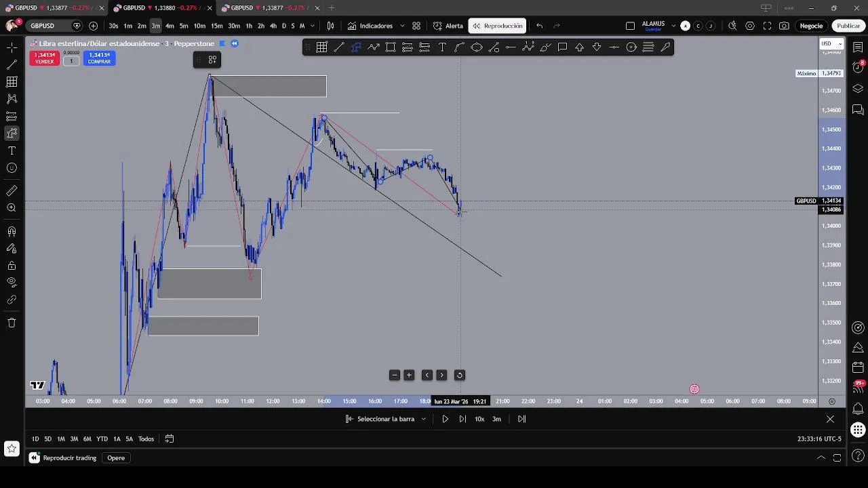
Task: Select the rectangle shape in favorites toolbar
Action: [391, 47]
